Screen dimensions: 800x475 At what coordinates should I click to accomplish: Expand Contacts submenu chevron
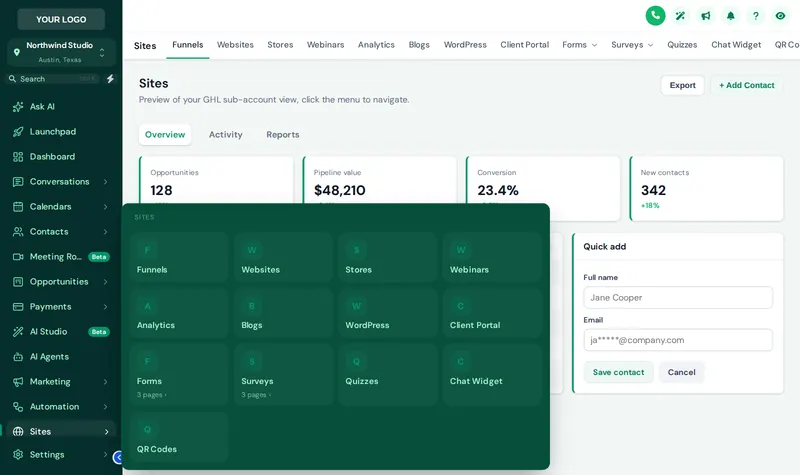coord(106,232)
